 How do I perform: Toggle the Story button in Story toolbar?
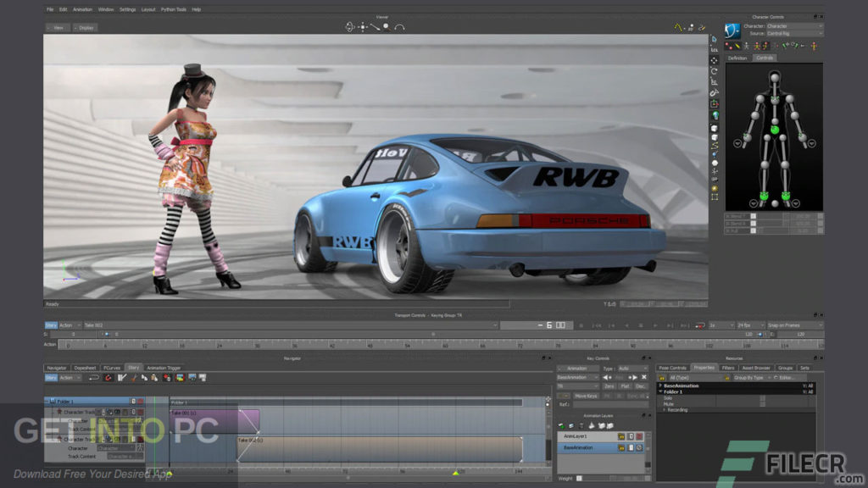click(51, 377)
